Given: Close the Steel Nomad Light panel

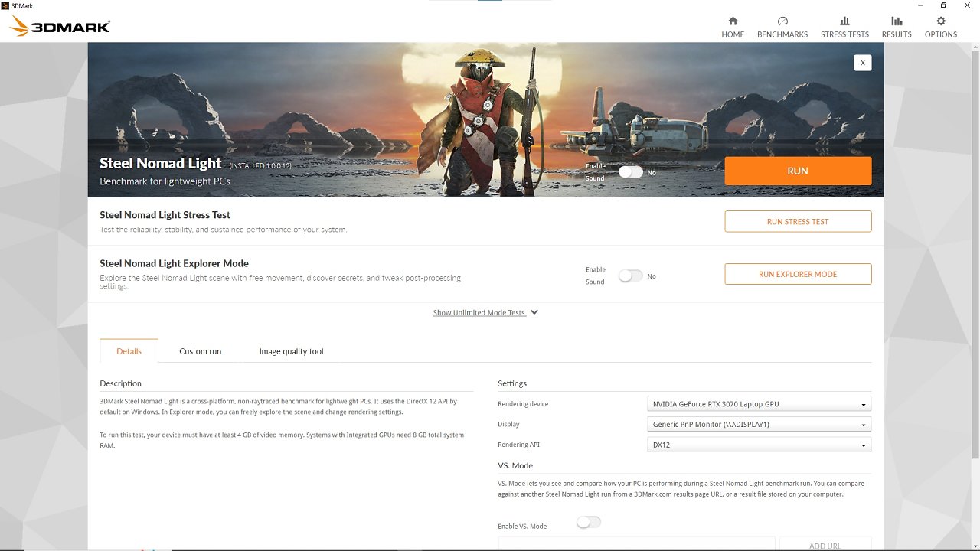Looking at the screenshot, I should tap(863, 63).
